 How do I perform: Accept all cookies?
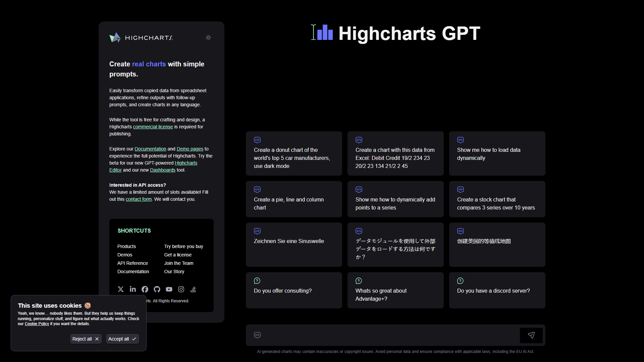(122, 339)
